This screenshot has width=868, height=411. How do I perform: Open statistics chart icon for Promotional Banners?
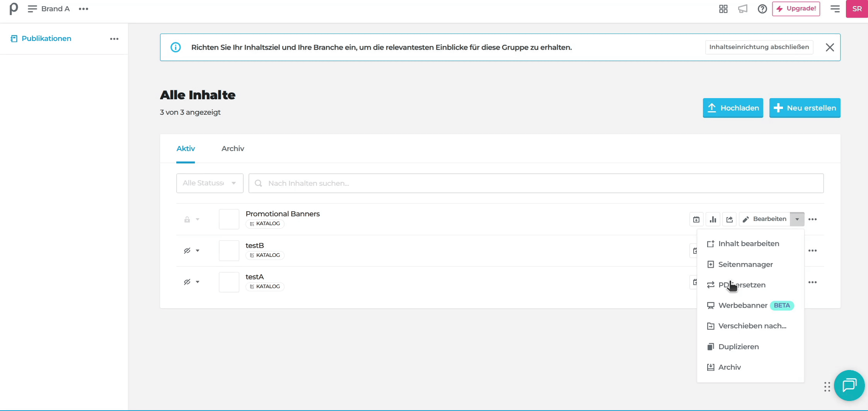[713, 219]
